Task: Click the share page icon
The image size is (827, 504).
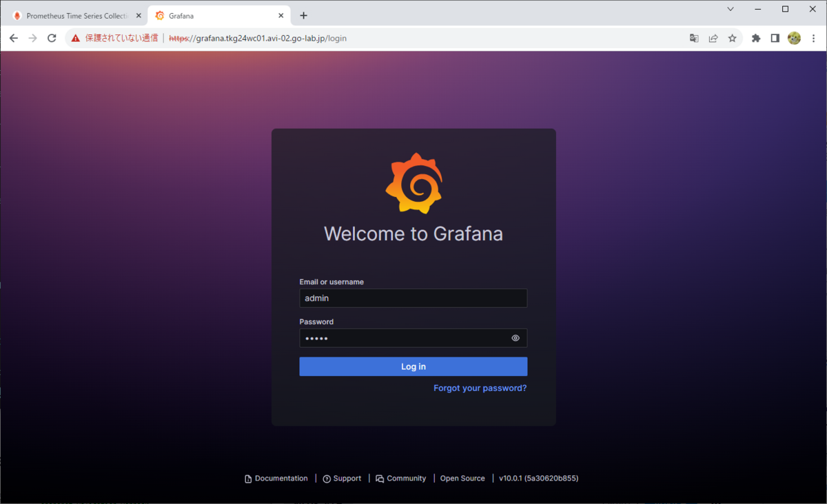Action: coord(713,39)
